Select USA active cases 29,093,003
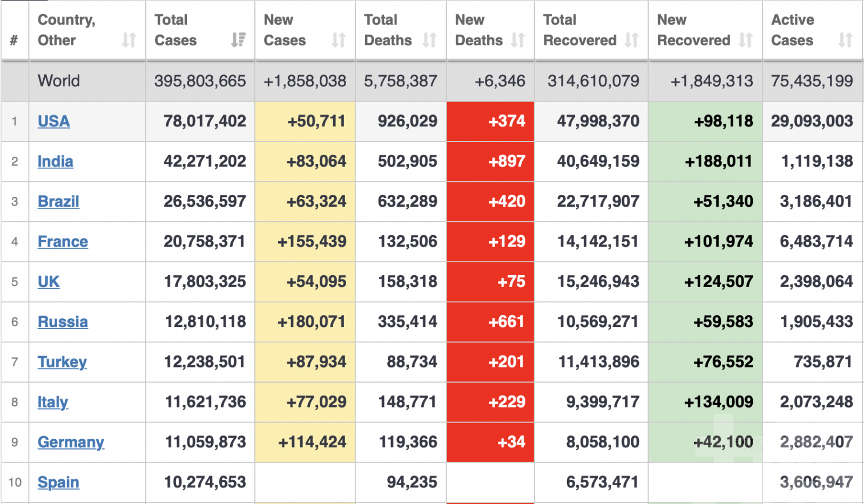Viewport: 864px width, 504px height. coord(812,121)
